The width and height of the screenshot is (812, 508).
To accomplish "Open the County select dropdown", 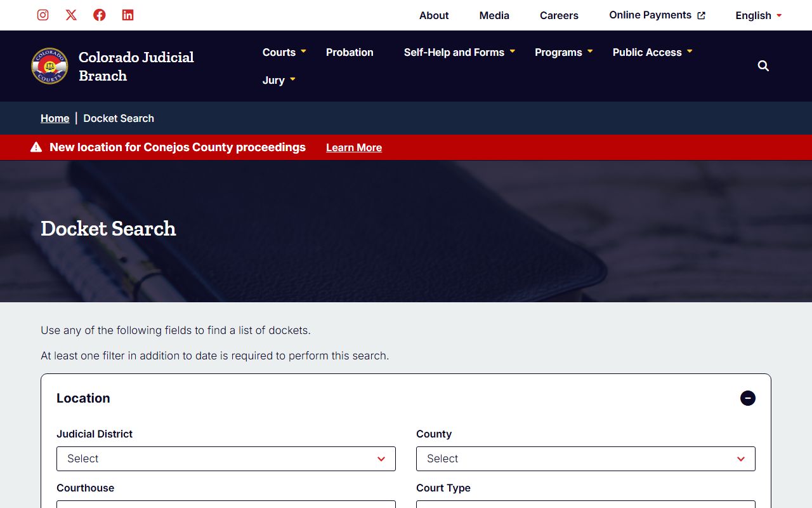I will (586, 458).
